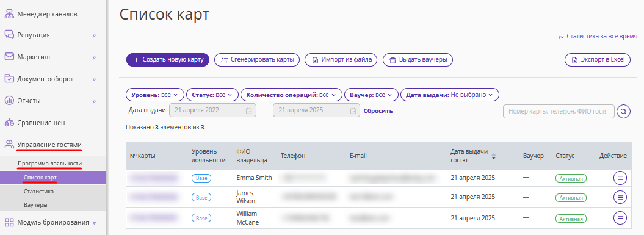
Task: Sort by Дата выдачи гостю arrows
Action: 494,156
